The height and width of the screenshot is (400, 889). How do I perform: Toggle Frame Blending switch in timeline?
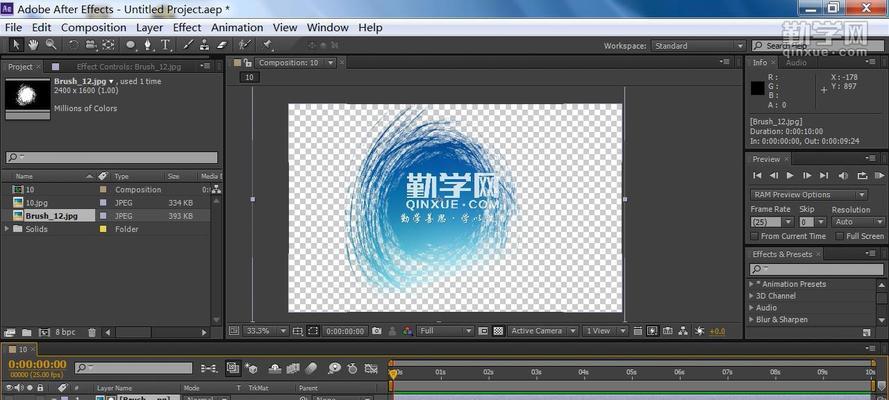(x=293, y=368)
